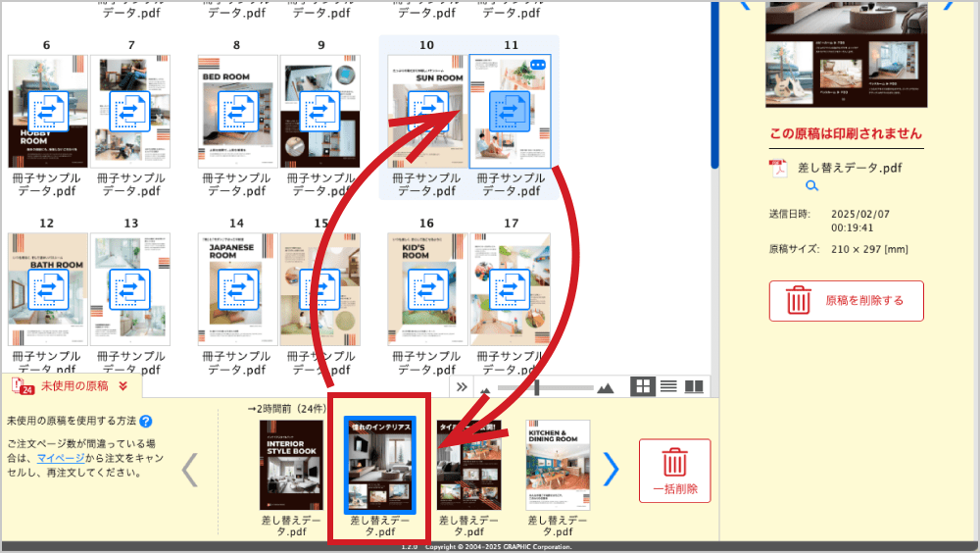Switch to grid thumbnail view
Screen dimensions: 980x553
point(643,386)
